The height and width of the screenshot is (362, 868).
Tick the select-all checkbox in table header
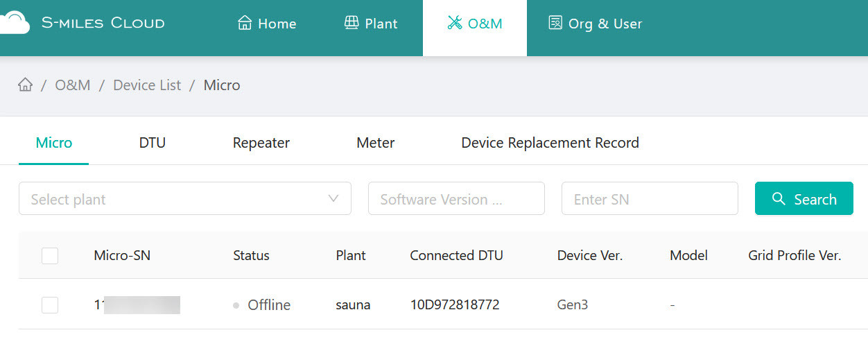click(x=50, y=256)
